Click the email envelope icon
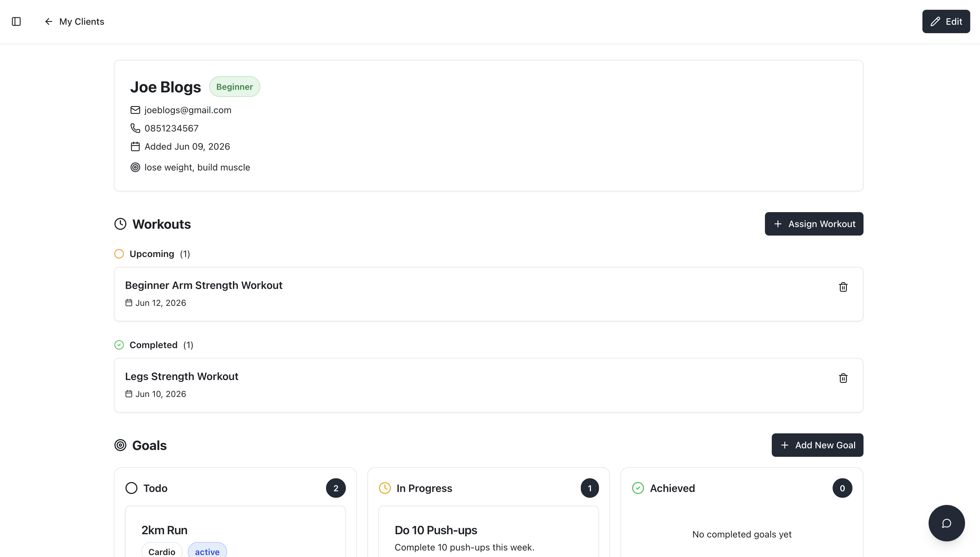 point(135,110)
